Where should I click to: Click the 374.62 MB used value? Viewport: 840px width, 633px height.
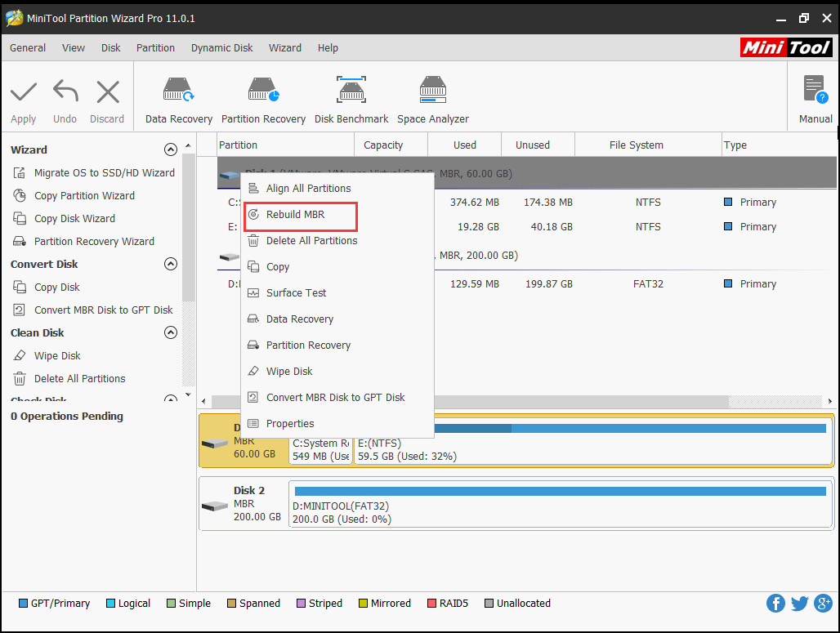tap(474, 203)
